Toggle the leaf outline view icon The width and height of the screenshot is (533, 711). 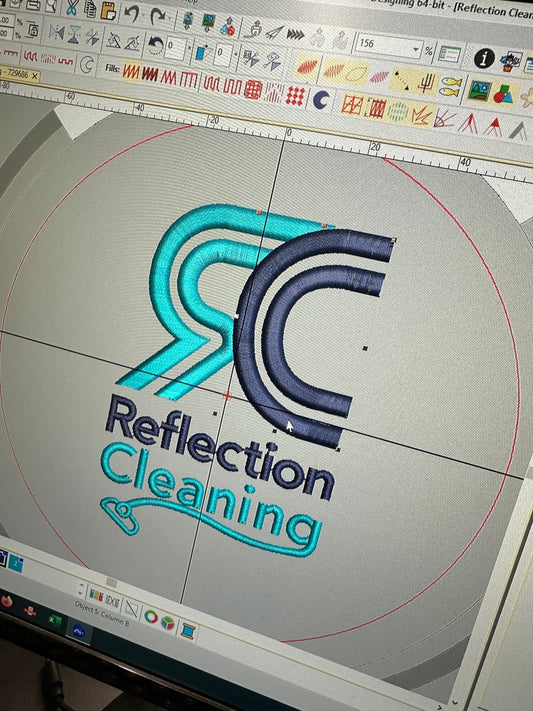coord(358,73)
